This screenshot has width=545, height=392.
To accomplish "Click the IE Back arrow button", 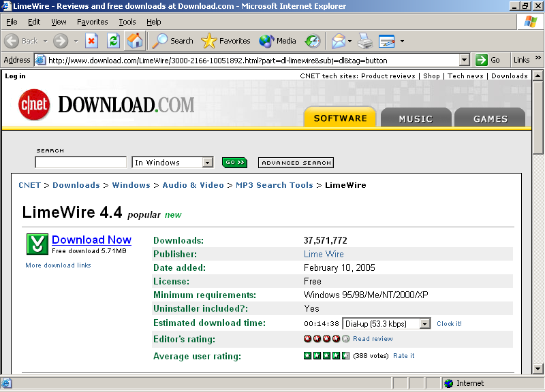I will point(12,41).
